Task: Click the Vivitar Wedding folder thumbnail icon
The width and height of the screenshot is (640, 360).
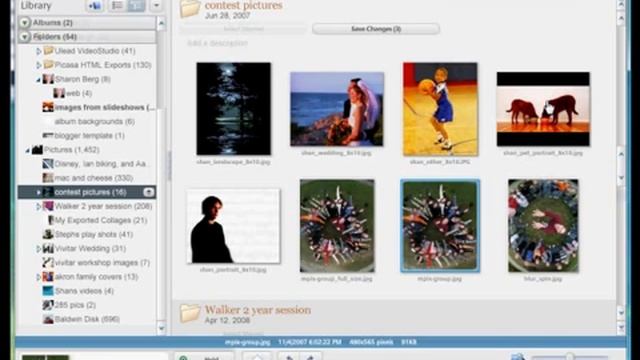Action: click(x=48, y=248)
